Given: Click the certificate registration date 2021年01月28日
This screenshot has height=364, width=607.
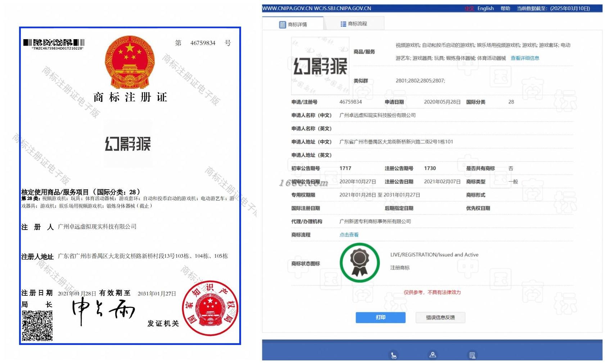Looking at the screenshot, I should 77,294.
